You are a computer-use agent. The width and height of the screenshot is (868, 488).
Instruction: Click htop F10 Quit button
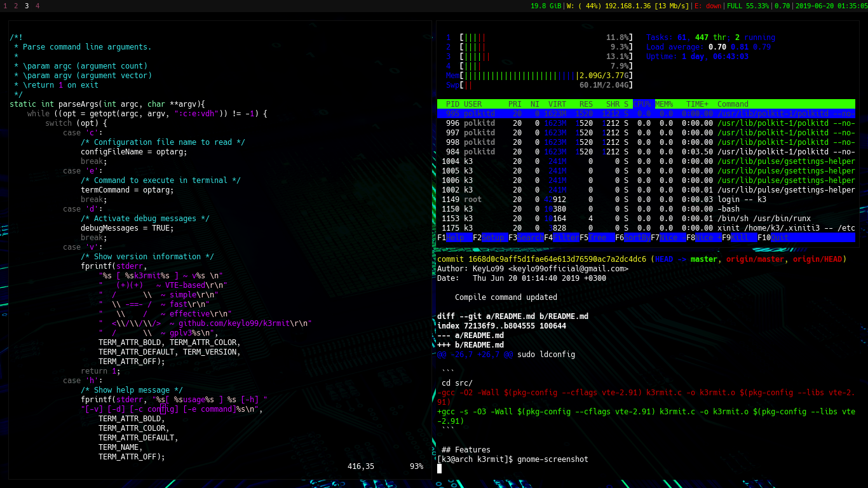click(773, 238)
